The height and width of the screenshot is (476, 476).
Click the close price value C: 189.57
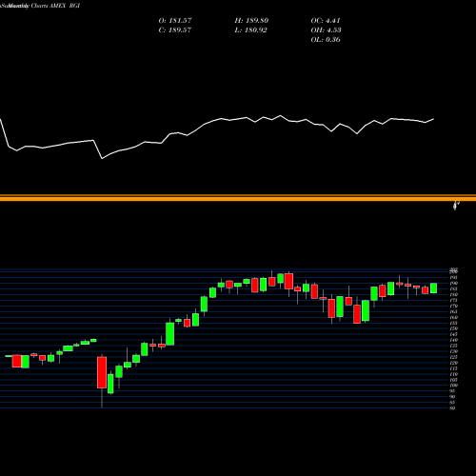click(x=175, y=30)
